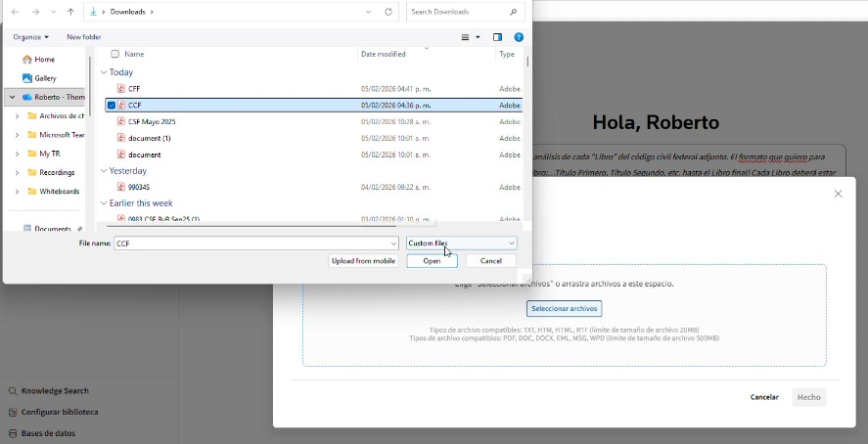The height and width of the screenshot is (444, 868).
Task: Refresh the Downloads folder view
Action: 388,12
